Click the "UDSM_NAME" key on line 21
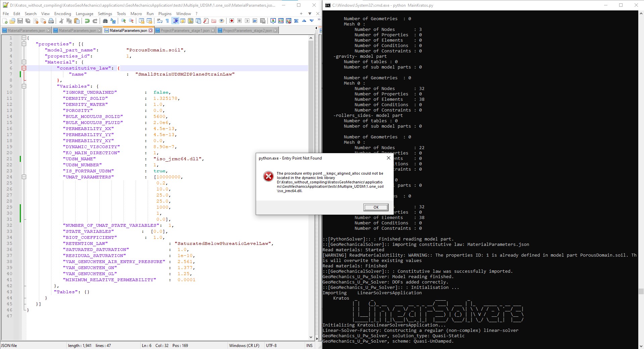The image size is (644, 349). pos(79,159)
